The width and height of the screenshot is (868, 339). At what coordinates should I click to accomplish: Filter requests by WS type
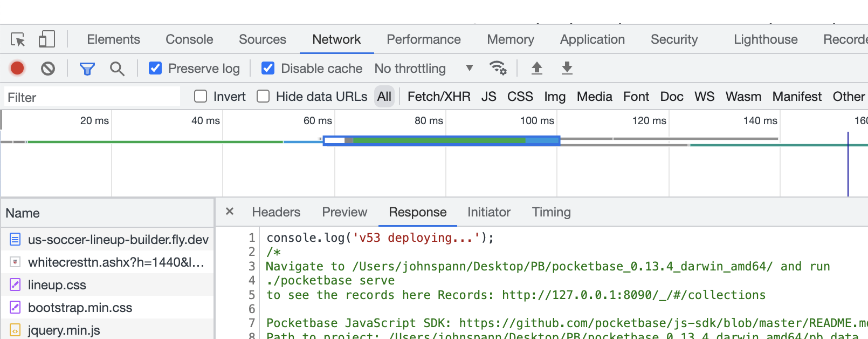705,97
